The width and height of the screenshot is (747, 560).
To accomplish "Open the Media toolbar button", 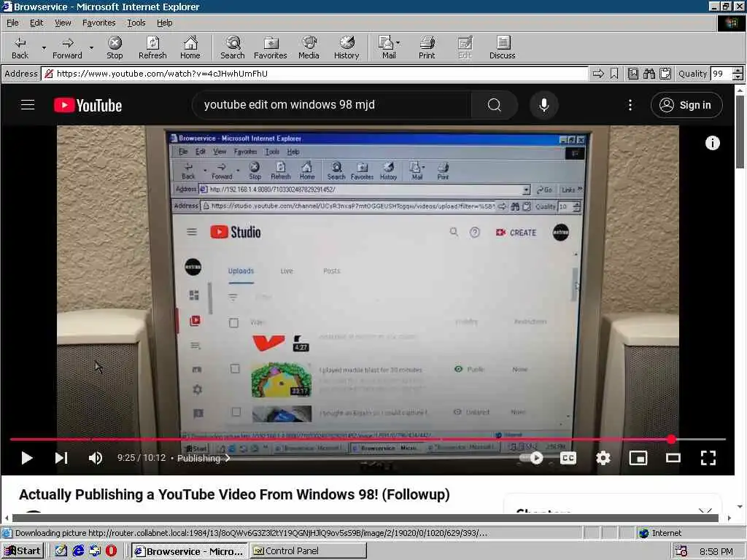I will tap(309, 47).
